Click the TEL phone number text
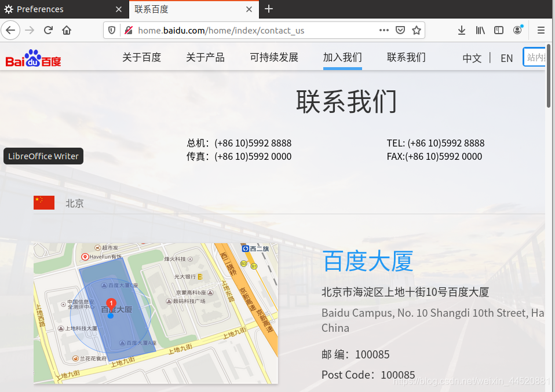Viewport: 555px width, 392px height. pos(435,143)
